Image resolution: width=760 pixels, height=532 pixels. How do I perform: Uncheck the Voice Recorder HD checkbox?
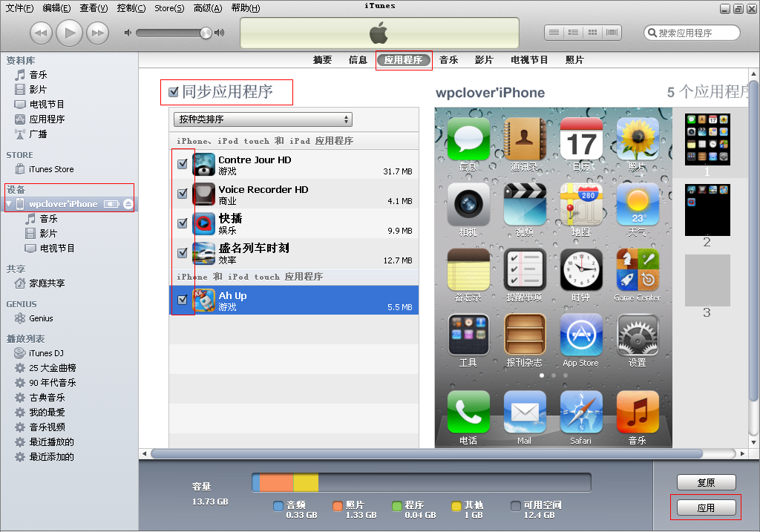click(183, 194)
